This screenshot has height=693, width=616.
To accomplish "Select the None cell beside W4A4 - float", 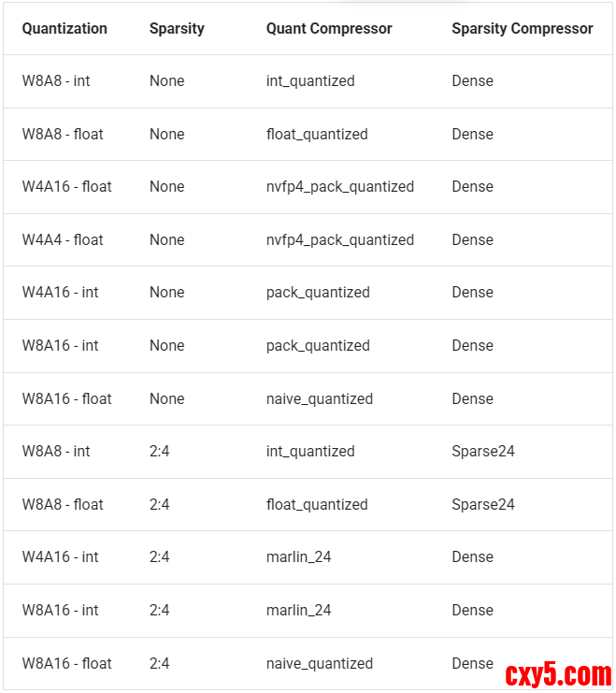I will pyautogui.click(x=166, y=239).
